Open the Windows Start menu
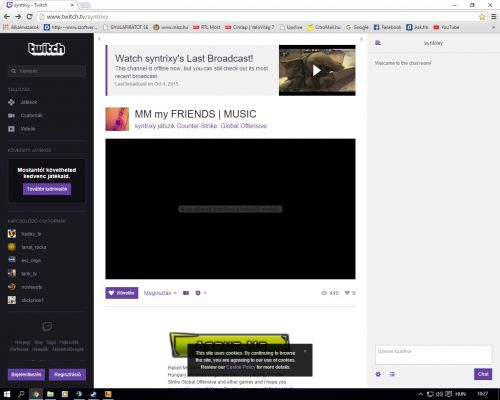500x400 pixels. click(7, 394)
